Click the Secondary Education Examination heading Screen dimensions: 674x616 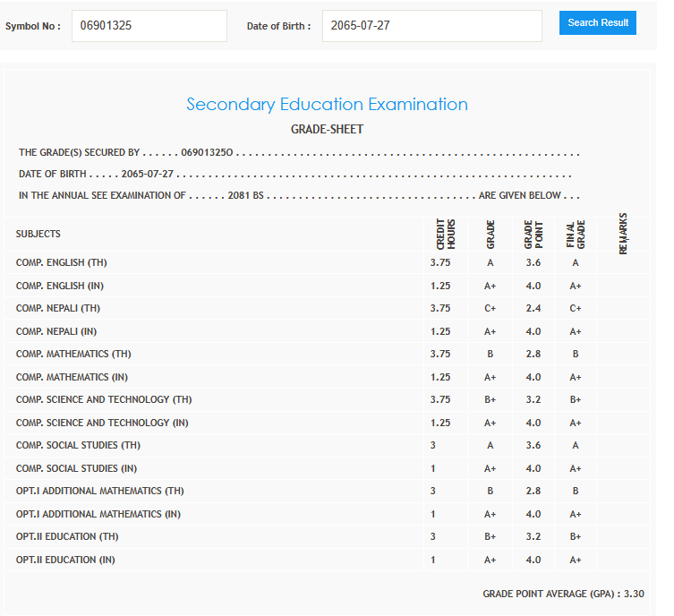coord(327,105)
